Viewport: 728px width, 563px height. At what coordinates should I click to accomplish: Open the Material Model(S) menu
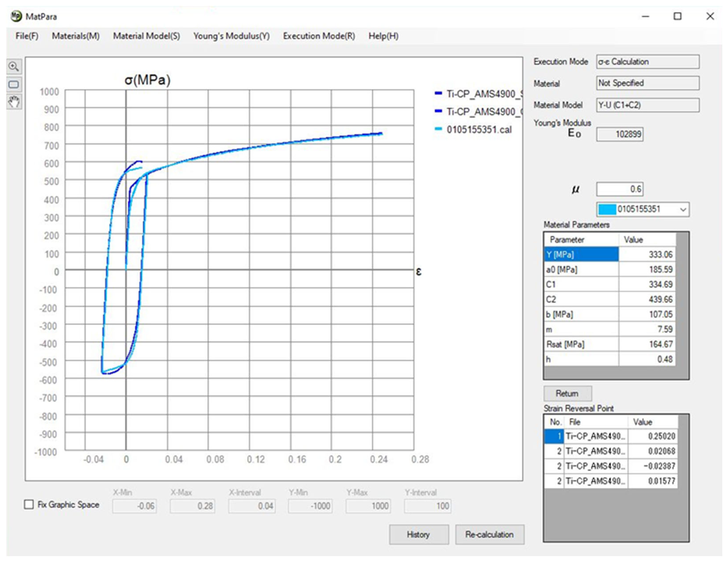coord(146,36)
